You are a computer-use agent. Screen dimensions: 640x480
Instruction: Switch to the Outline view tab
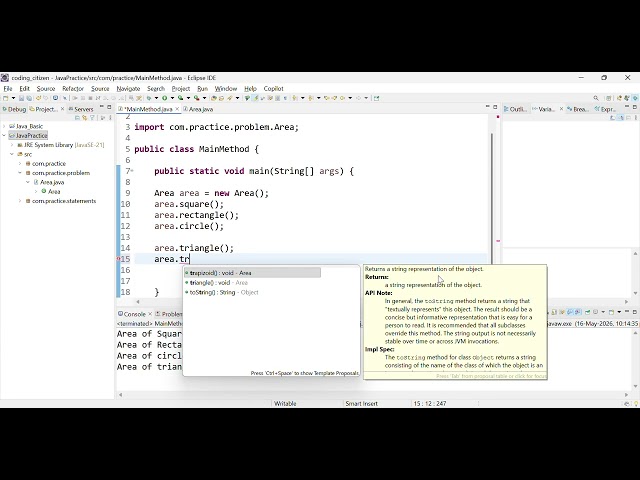pyautogui.click(x=516, y=109)
